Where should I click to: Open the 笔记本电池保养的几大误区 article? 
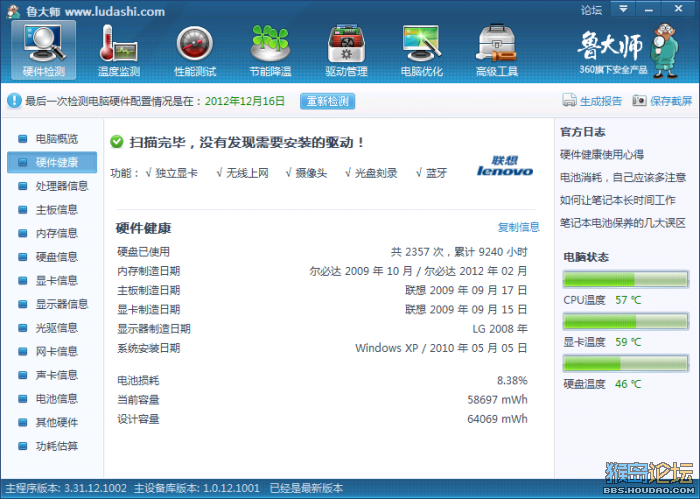click(x=623, y=223)
